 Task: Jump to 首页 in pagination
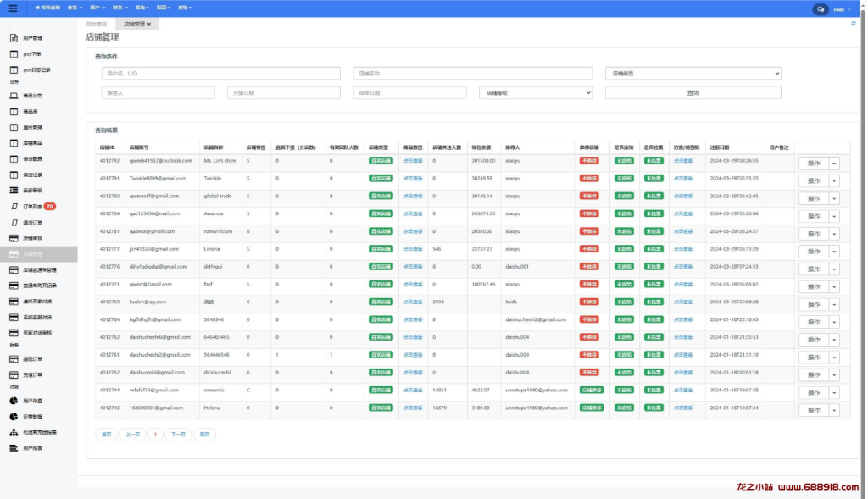(106, 435)
